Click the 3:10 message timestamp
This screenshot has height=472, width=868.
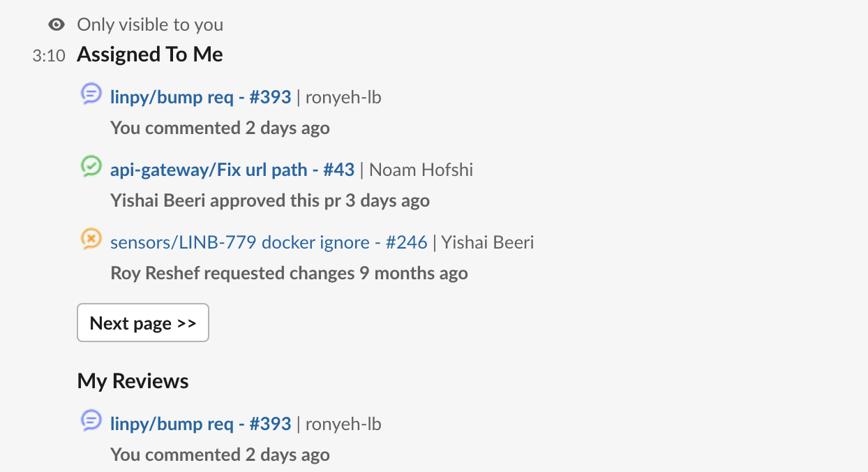pyautogui.click(x=49, y=56)
